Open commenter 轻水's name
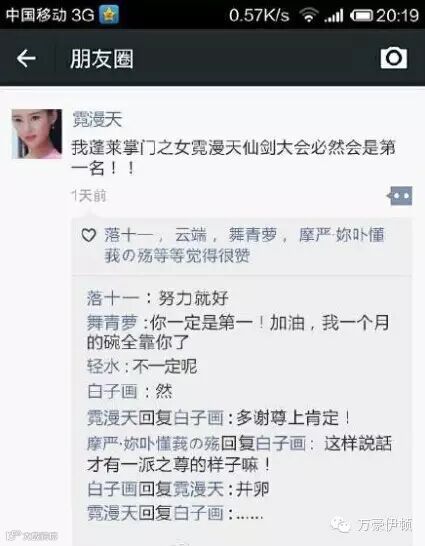 tap(103, 366)
